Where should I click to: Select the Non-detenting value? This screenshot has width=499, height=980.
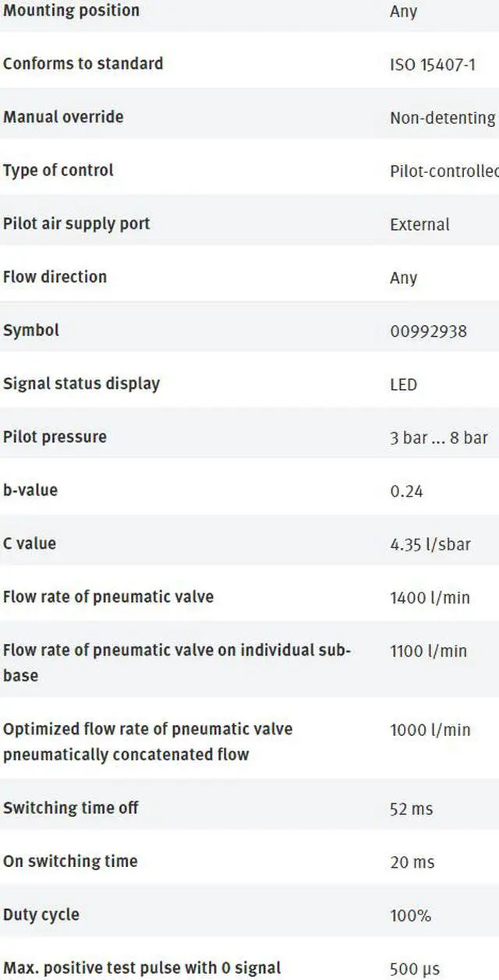[x=442, y=118]
